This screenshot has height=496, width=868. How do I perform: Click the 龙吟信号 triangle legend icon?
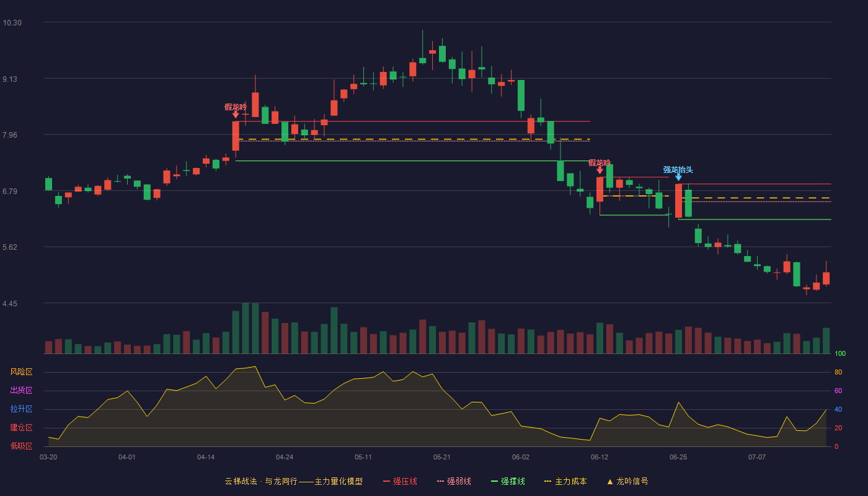(x=610, y=482)
